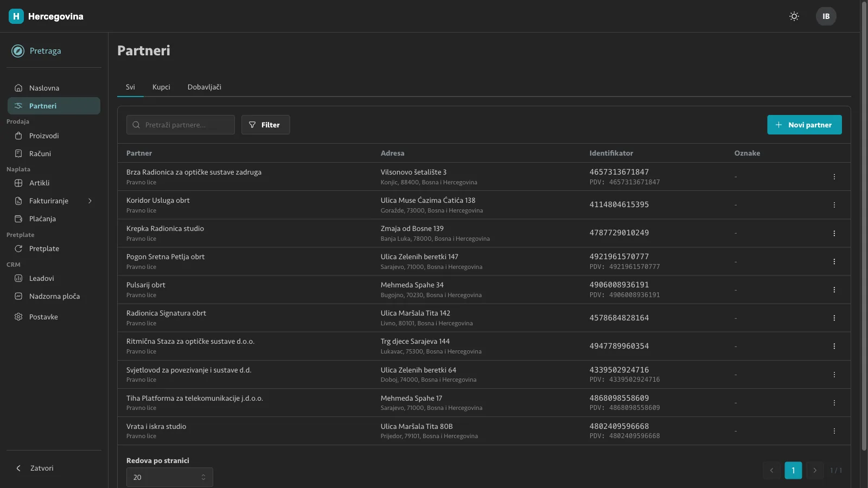Screen dimensions: 868x488
Task: Open three-dot menu for Pulsarij obrt
Action: 834,290
